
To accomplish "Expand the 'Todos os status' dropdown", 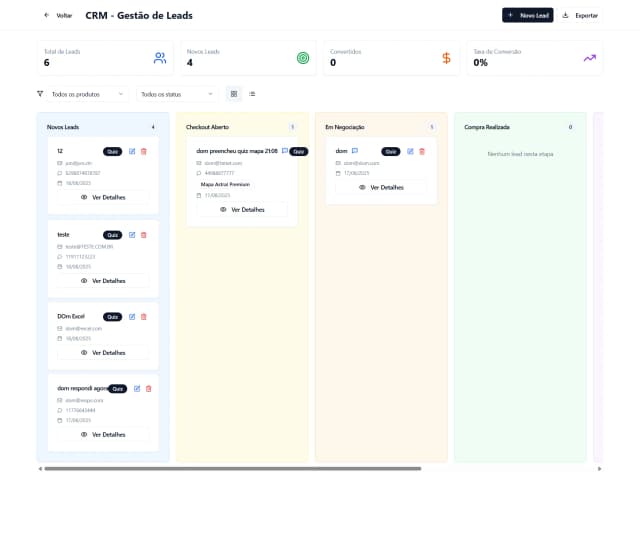I will point(177,94).
